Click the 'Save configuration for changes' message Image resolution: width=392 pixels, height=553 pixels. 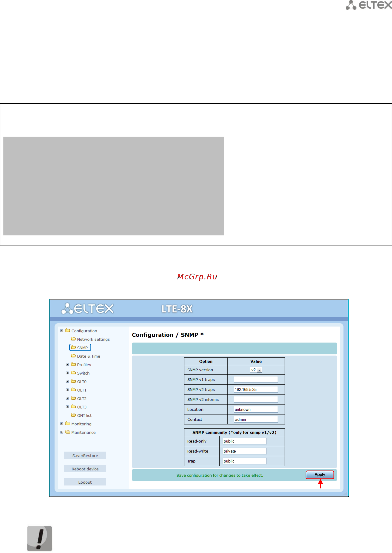(x=220, y=475)
